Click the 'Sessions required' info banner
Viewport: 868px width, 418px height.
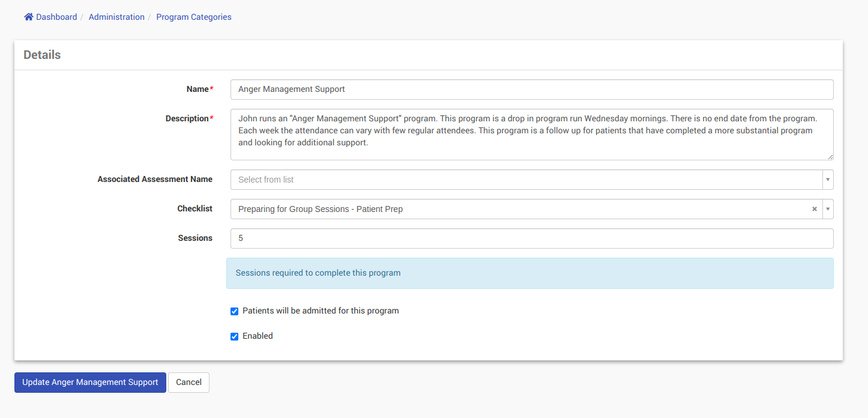pyautogui.click(x=529, y=273)
